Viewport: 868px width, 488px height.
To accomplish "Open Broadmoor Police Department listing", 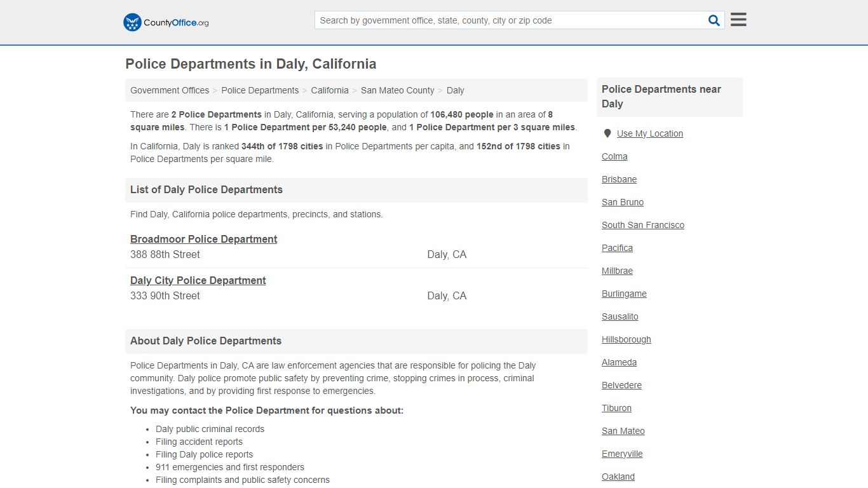I will (x=203, y=239).
